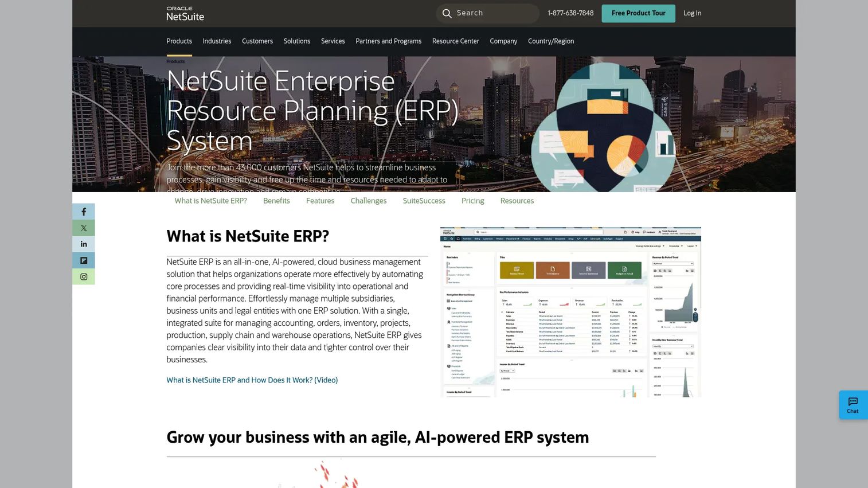Screen dimensions: 868x488
Task: Jump to Features section tab
Action: pyautogui.click(x=320, y=201)
